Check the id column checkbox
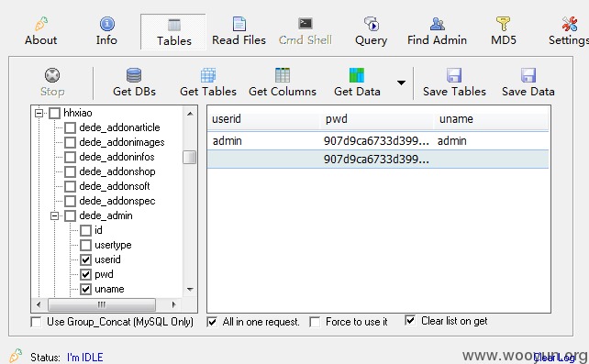 pos(85,230)
